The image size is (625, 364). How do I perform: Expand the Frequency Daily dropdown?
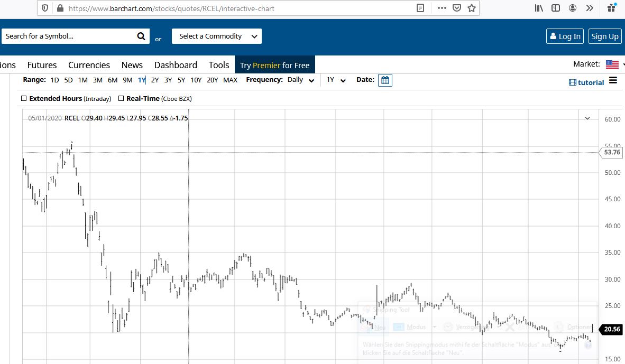coord(301,80)
